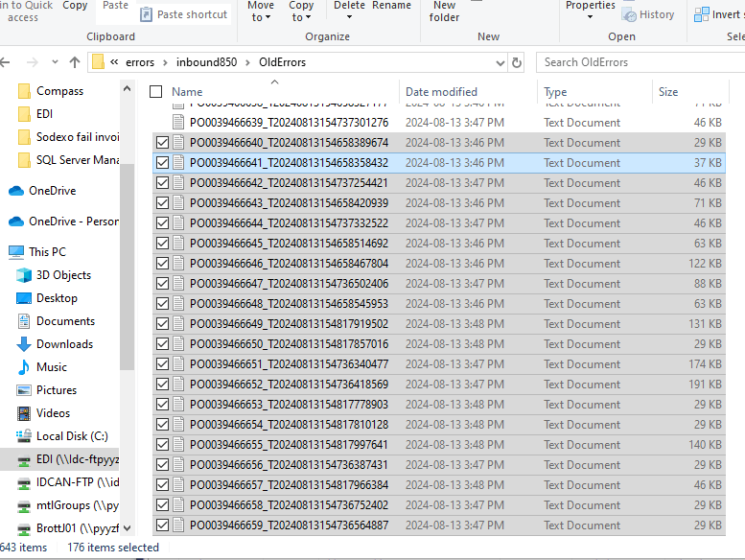The image size is (745, 560).
Task: Open the IDCAN-FTP network drive
Action: click(x=67, y=482)
